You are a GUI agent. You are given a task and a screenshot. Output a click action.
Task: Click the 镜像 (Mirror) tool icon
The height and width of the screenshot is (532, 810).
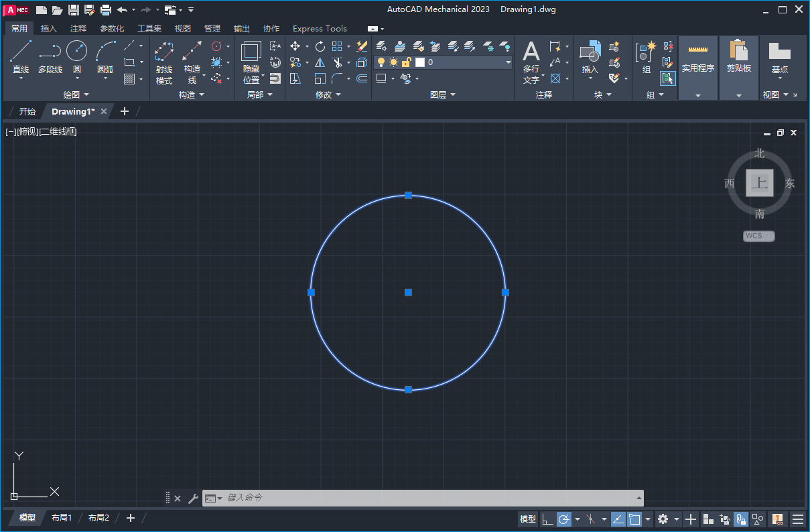coord(320,62)
